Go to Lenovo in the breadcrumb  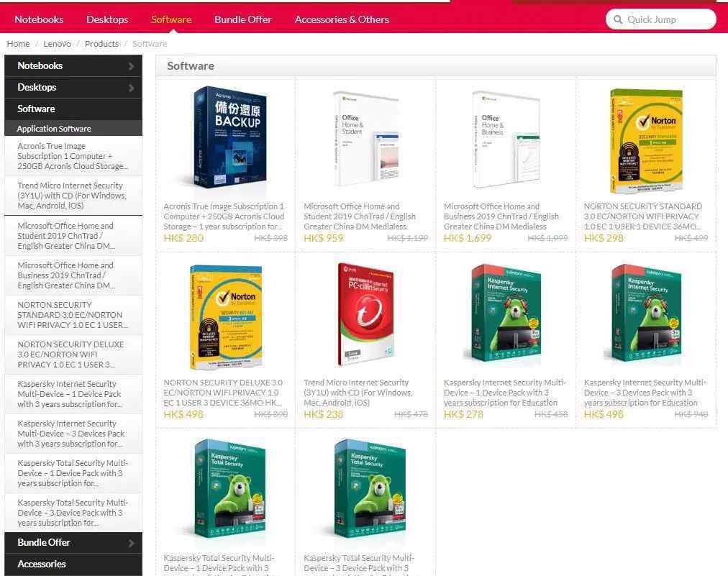coord(57,44)
